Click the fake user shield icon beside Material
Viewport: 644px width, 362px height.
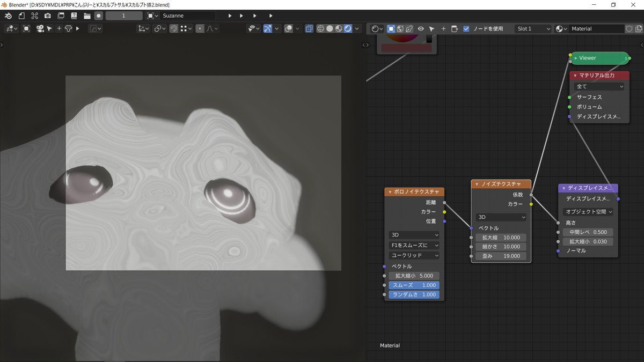629,29
